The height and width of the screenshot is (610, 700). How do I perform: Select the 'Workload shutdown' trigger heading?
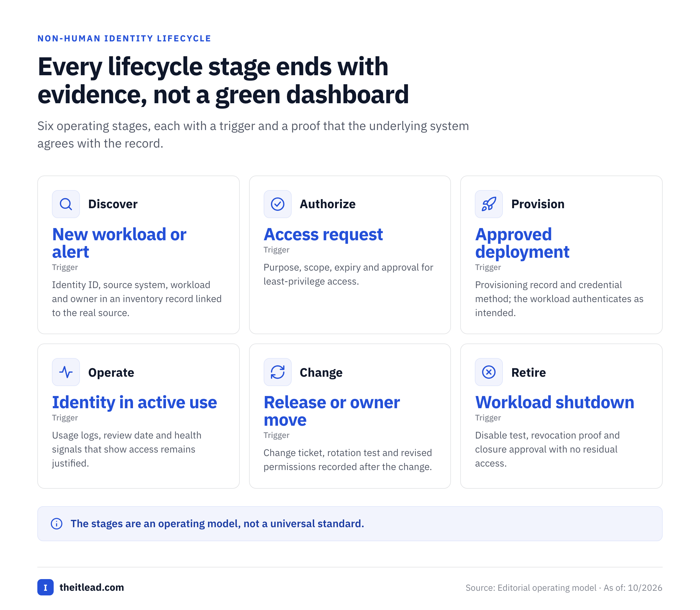[555, 402]
